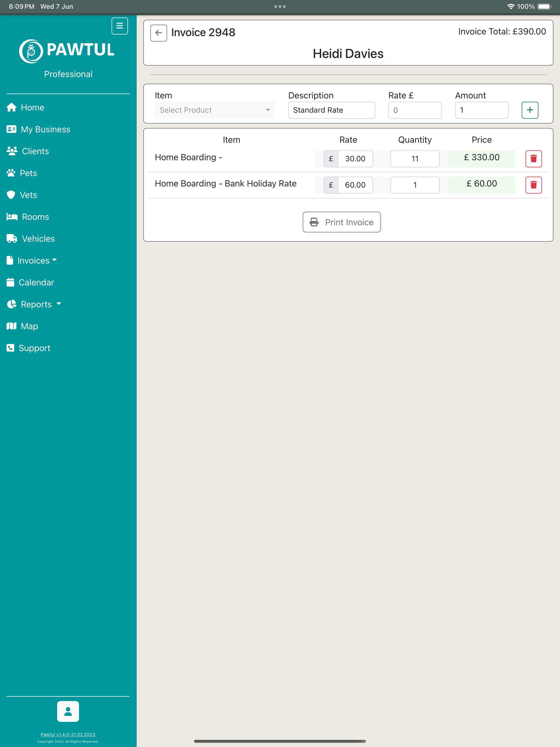Click the Rooms bed icon
The height and width of the screenshot is (747, 560).
pos(12,217)
